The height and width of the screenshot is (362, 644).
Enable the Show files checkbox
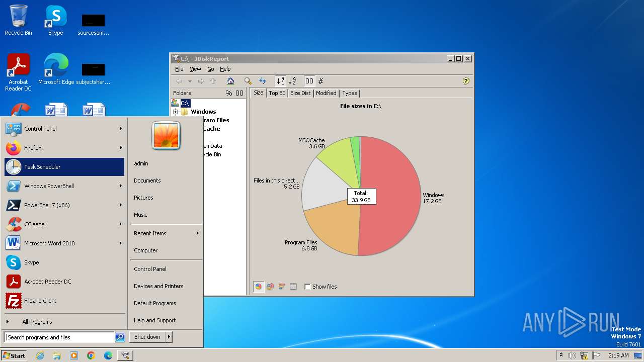pos(307,287)
